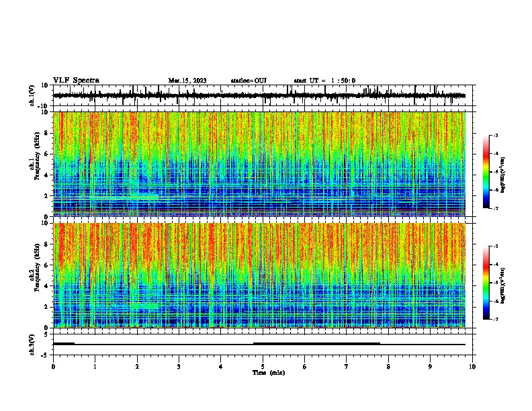Click the time axis tick label '2'
Screen dimensions: 532x411
(x=137, y=367)
